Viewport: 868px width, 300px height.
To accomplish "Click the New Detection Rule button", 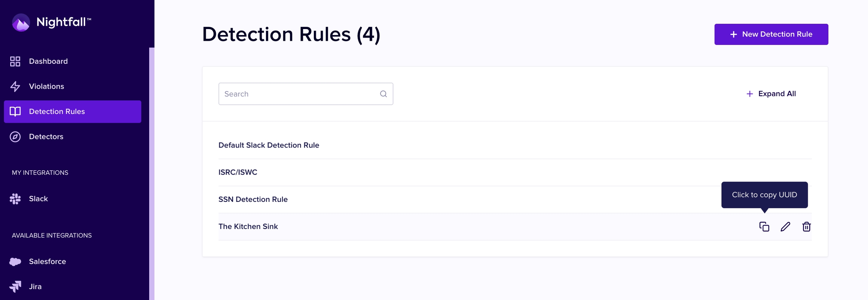I will click(771, 34).
